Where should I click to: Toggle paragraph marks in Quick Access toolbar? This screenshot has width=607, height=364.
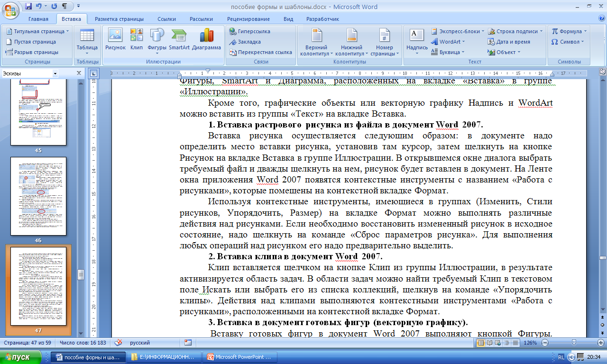(64, 7)
